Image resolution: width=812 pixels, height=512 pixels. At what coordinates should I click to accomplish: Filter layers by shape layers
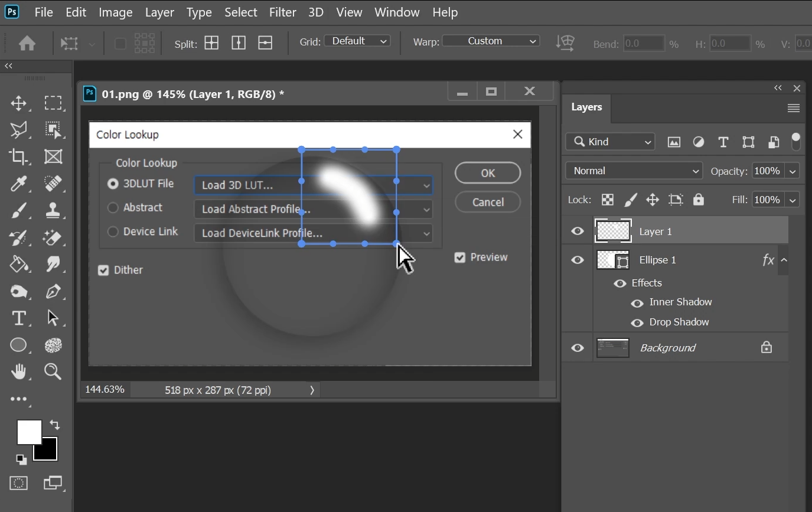[748, 142]
